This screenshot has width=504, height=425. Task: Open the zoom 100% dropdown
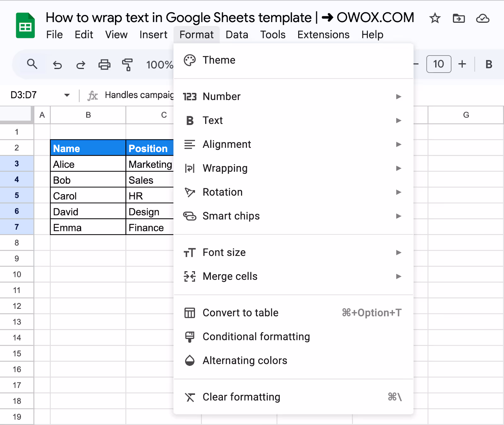159,65
